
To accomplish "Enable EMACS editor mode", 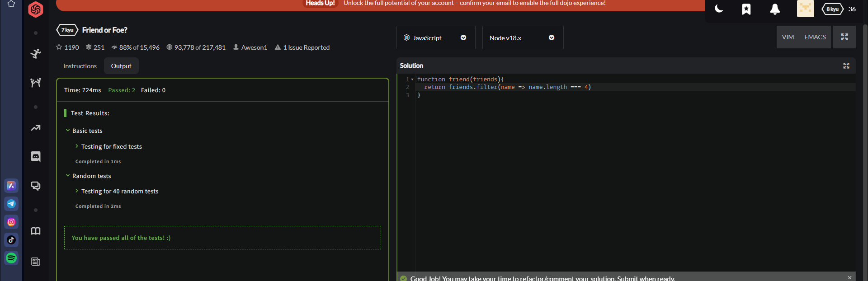I will pyautogui.click(x=815, y=37).
